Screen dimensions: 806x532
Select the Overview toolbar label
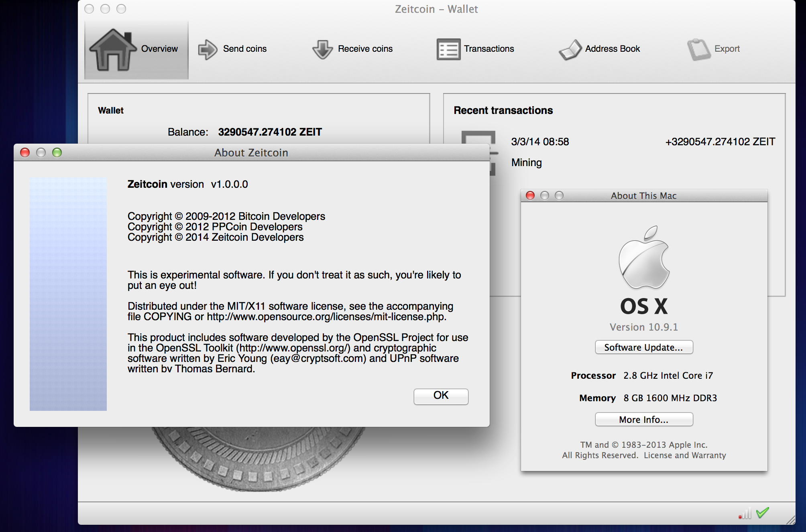159,49
